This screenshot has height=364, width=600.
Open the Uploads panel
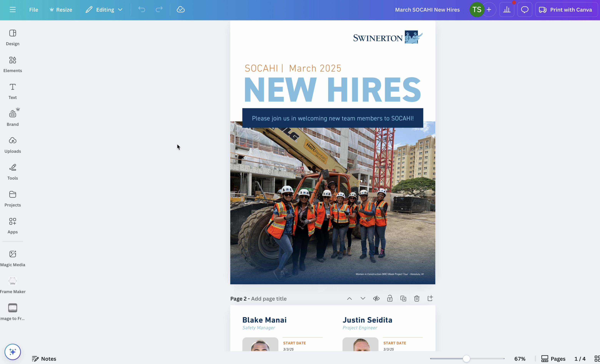(x=12, y=145)
